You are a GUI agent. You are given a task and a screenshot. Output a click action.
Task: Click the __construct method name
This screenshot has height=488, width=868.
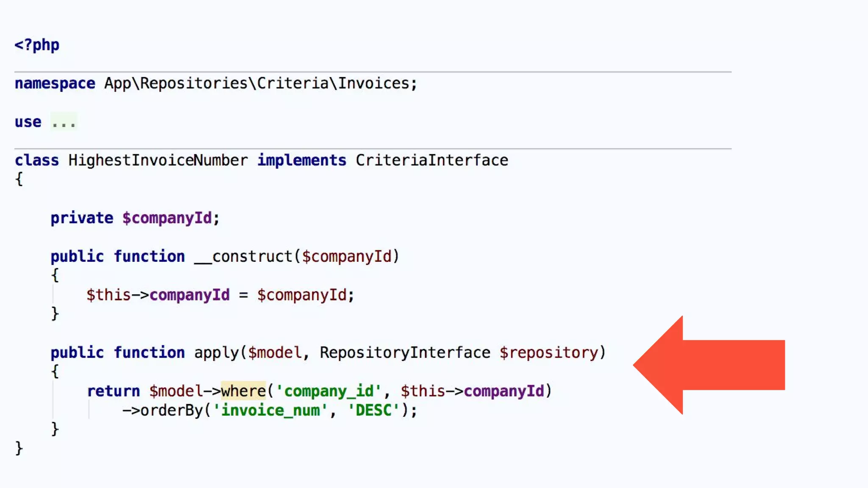click(243, 257)
